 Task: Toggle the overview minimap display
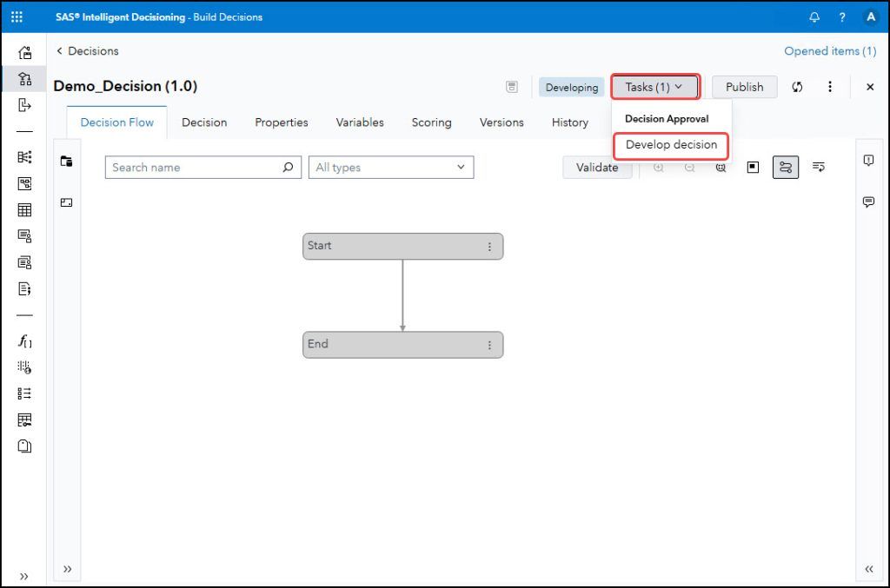(x=753, y=167)
